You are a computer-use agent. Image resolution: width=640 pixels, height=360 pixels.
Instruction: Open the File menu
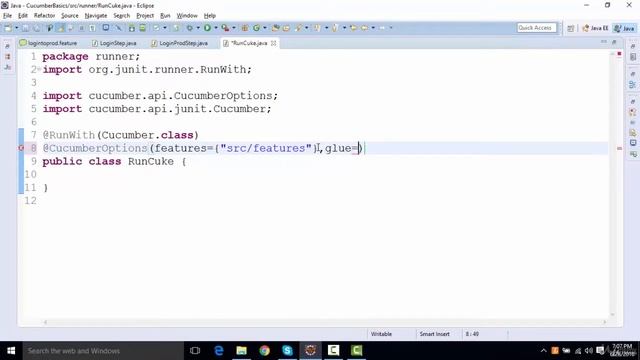coord(7,16)
